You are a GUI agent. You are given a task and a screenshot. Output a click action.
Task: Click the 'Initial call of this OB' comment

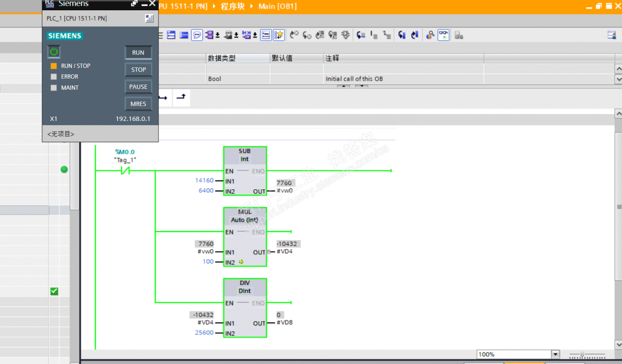354,79
